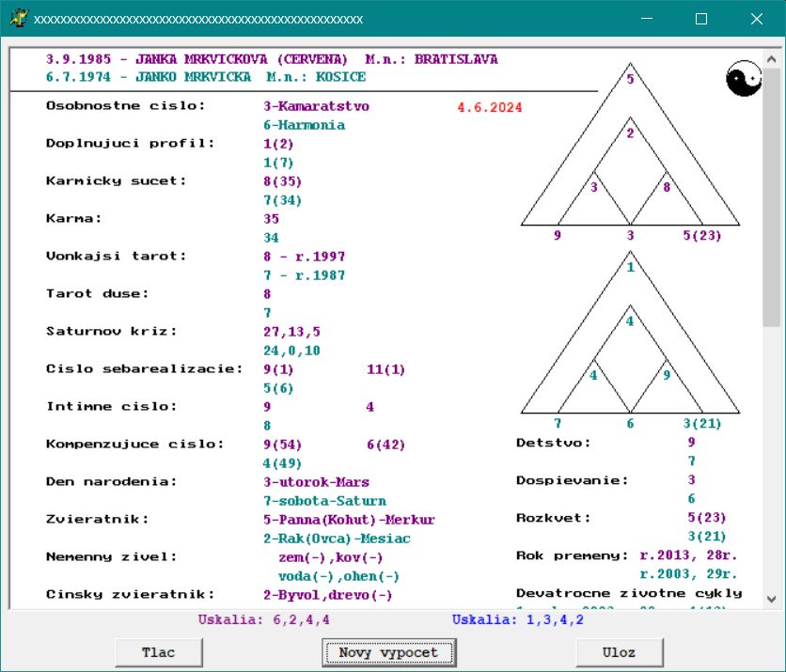The height and width of the screenshot is (672, 786).
Task: Select the tarot value '7 - r.1987'
Action: click(305, 275)
